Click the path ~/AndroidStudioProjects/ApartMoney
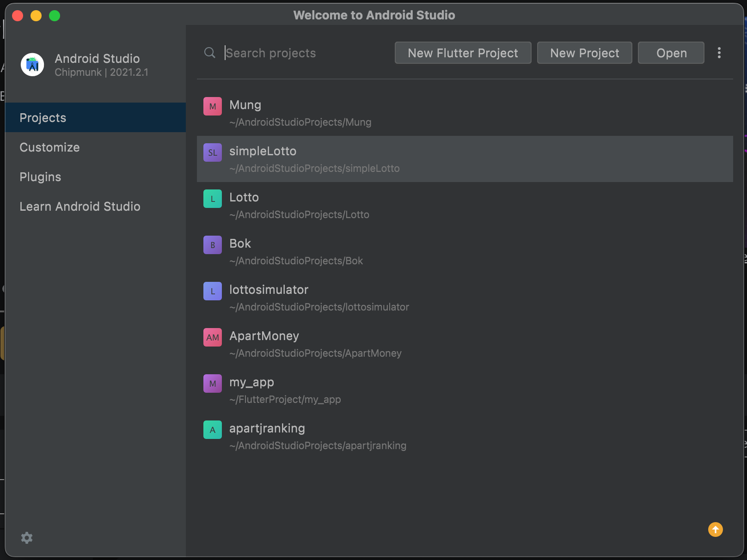 (315, 353)
